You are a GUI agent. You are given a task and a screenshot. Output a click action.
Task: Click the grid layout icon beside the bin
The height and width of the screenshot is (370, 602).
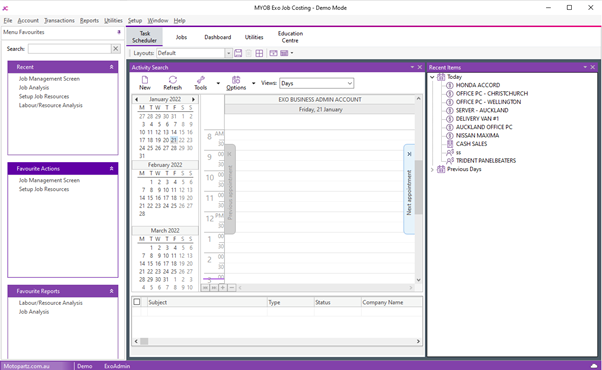[259, 53]
